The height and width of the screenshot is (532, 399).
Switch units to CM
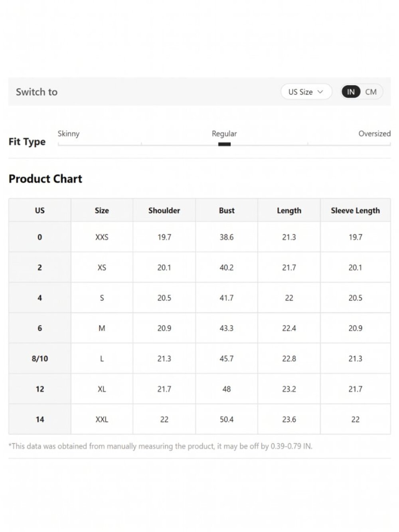pyautogui.click(x=371, y=92)
